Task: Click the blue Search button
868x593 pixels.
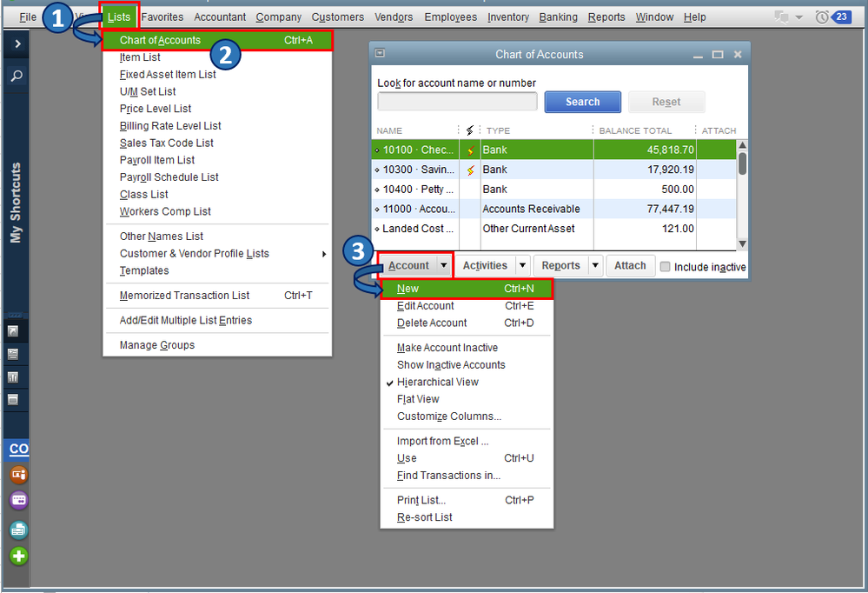Action: [x=582, y=102]
